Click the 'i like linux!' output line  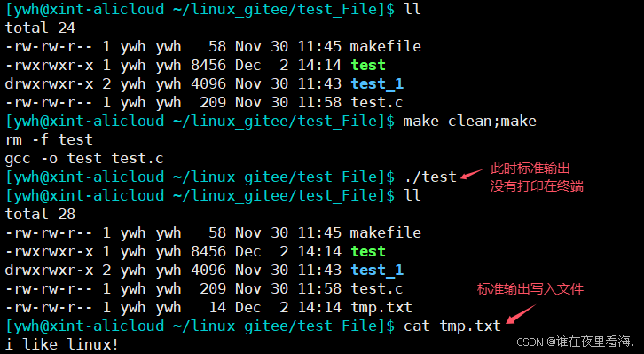pos(62,344)
